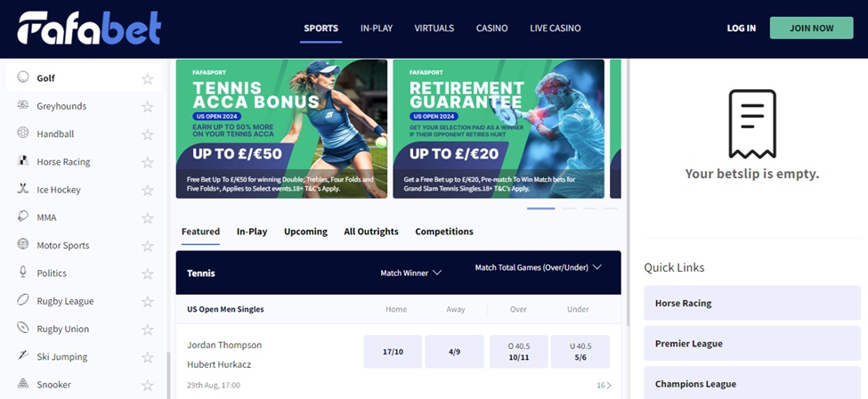Open the Handball sport icon
This screenshot has width=868, height=399.
pos(22,133)
